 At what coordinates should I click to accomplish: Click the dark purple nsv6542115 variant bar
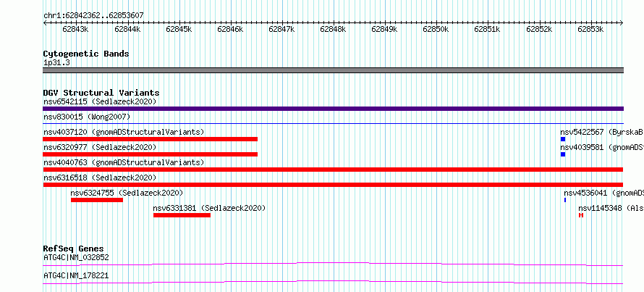coord(333,109)
